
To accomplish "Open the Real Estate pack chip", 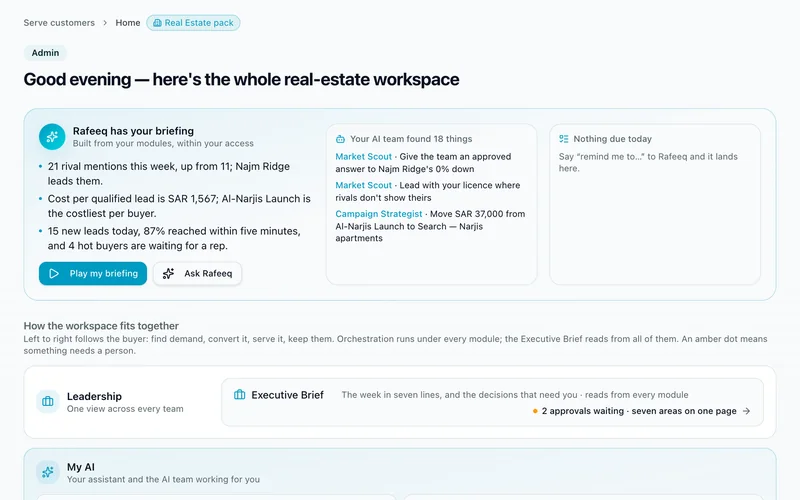I will coord(193,23).
